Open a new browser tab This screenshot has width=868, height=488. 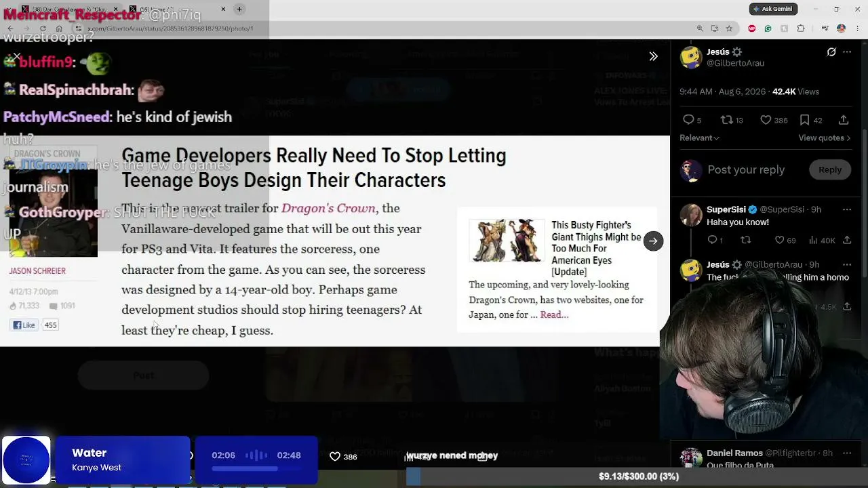coord(239,9)
